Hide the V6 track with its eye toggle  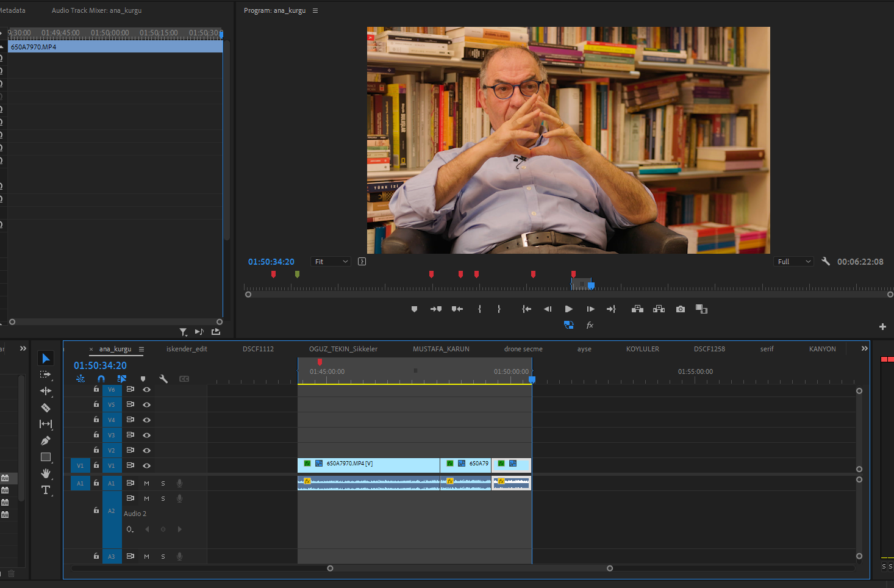pyautogui.click(x=146, y=389)
